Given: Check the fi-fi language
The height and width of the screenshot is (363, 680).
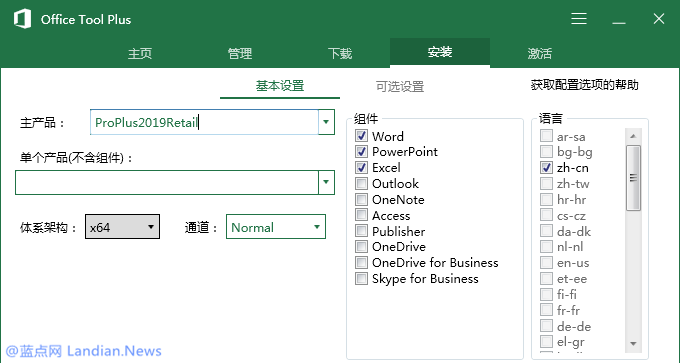Looking at the screenshot, I should (546, 294).
